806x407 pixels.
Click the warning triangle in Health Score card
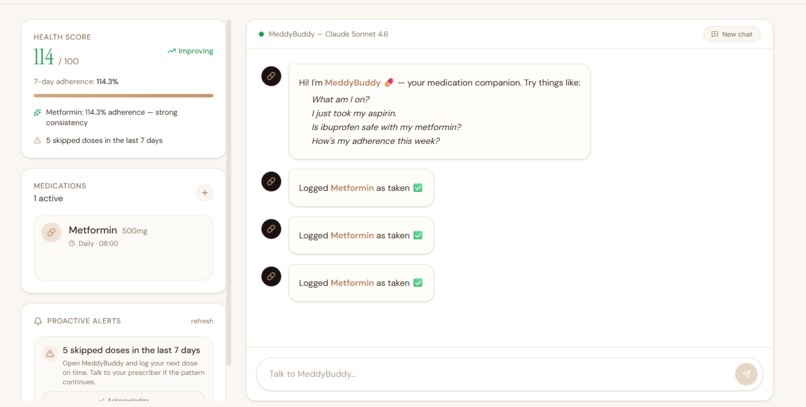click(37, 140)
